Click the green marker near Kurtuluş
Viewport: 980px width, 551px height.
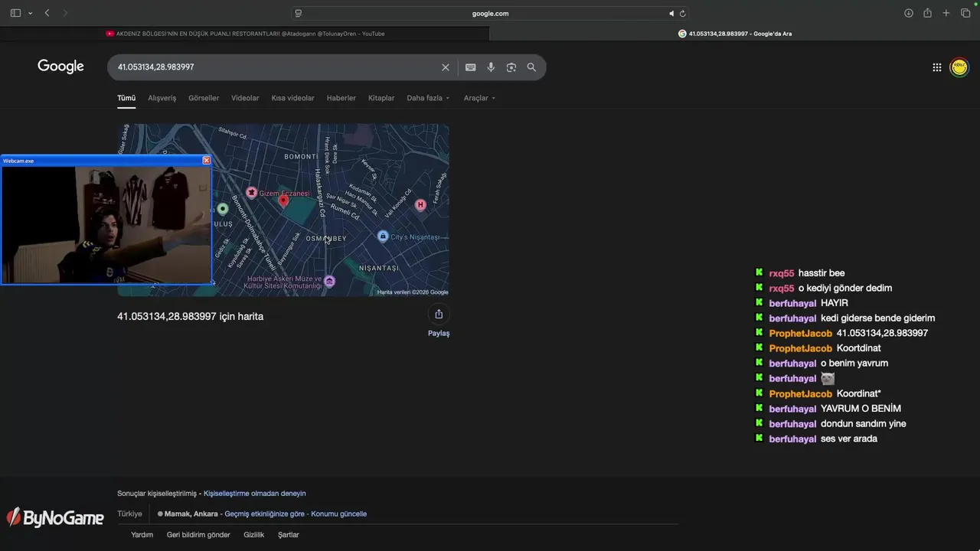(x=223, y=209)
